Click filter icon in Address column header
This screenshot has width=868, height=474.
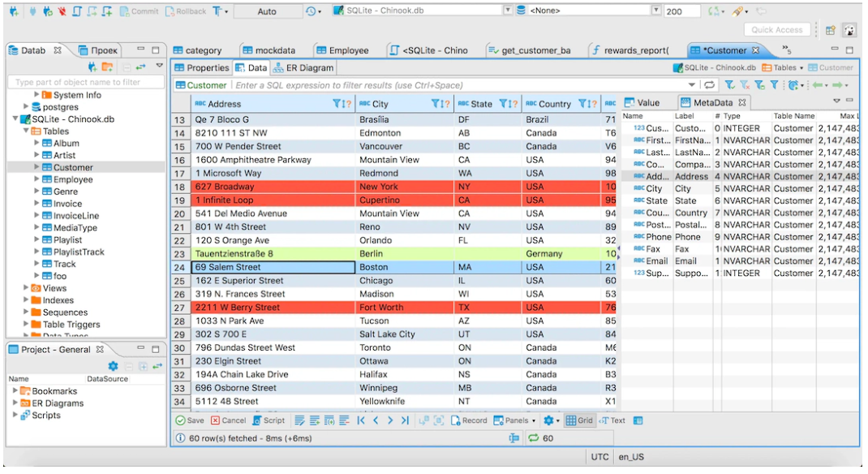pyautogui.click(x=337, y=104)
